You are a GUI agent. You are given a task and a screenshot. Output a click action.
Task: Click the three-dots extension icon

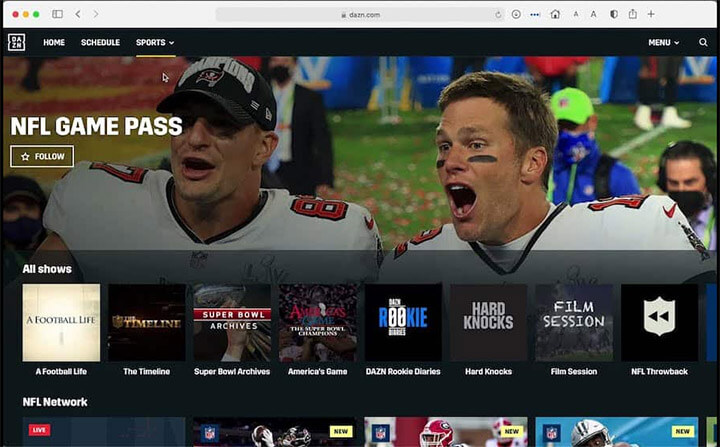(x=534, y=15)
